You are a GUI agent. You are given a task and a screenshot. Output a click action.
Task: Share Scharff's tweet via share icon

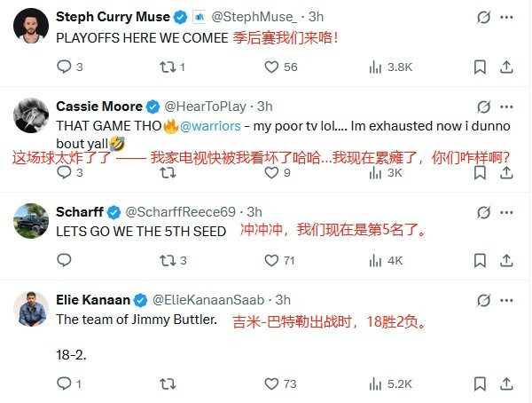pyautogui.click(x=506, y=261)
